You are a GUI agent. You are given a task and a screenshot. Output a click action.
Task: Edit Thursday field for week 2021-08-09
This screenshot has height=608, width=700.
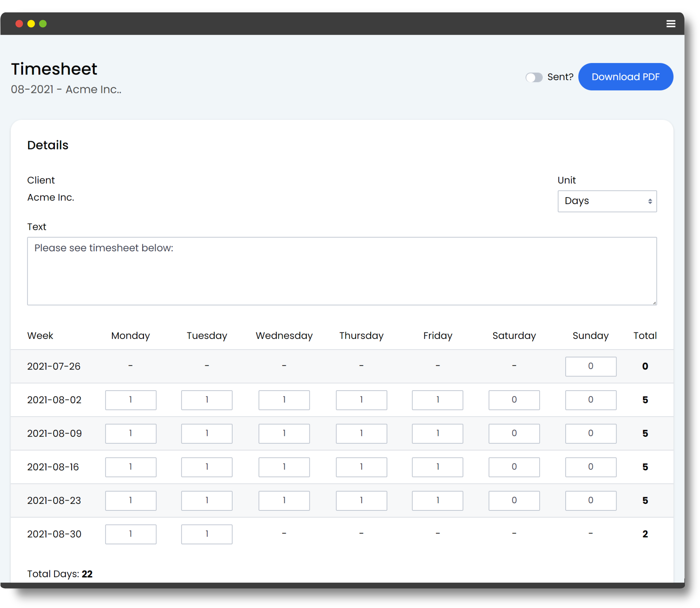point(361,434)
